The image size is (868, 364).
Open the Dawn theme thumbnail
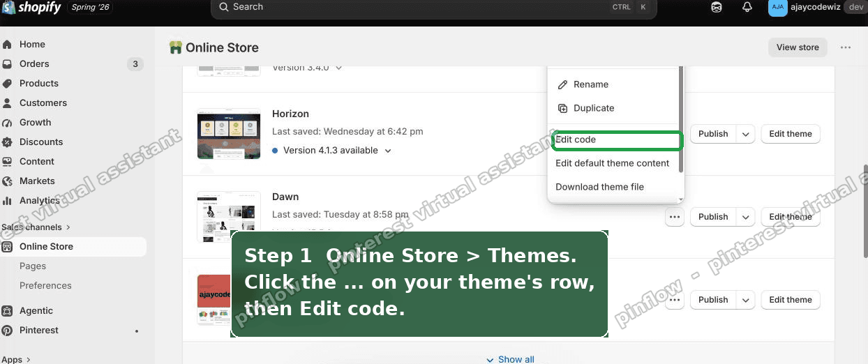[229, 217]
